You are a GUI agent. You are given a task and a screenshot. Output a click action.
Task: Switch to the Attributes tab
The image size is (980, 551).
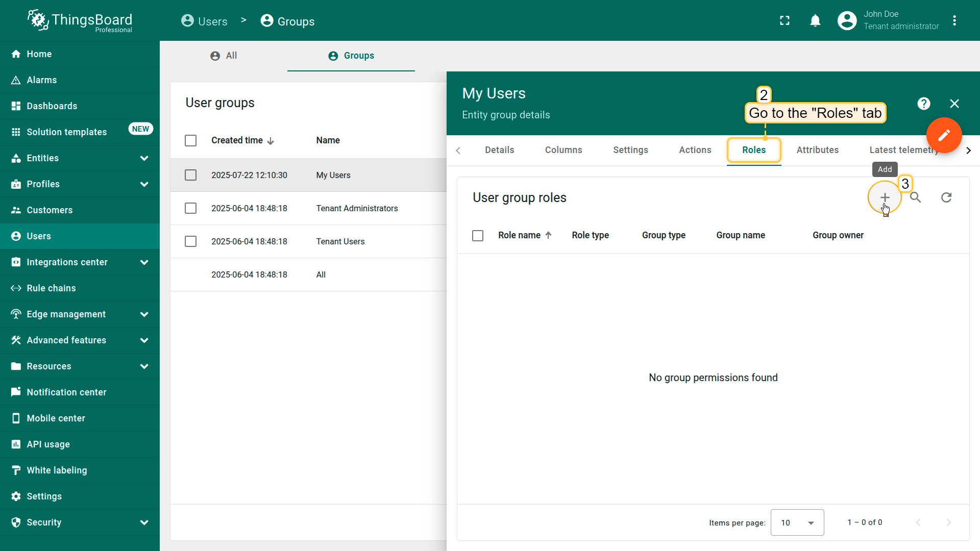[x=817, y=150]
